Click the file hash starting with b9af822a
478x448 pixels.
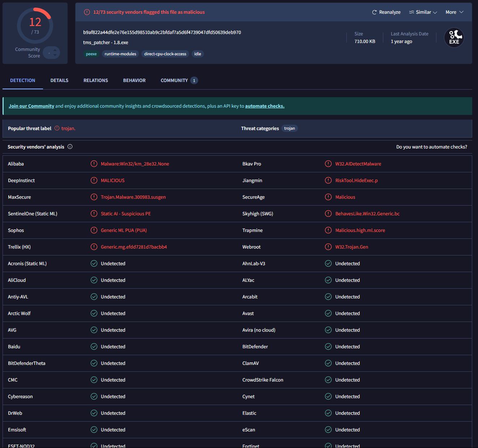pos(162,33)
